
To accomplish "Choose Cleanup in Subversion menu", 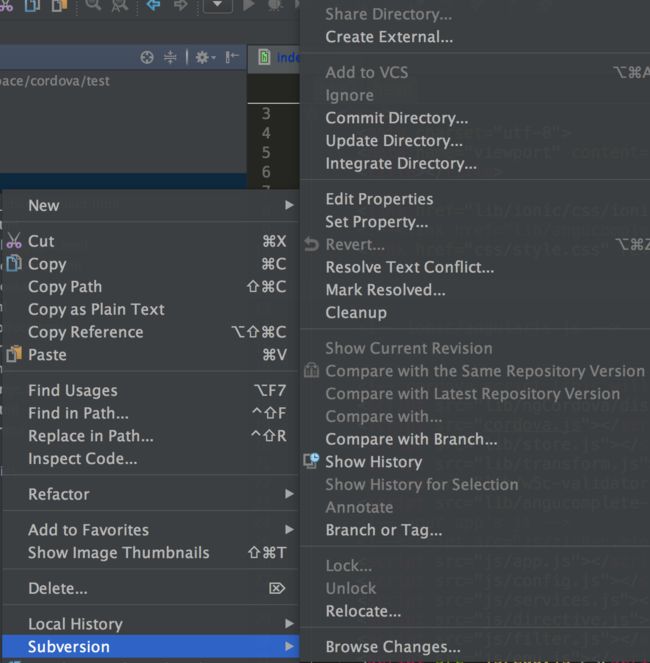I will click(475, 313).
